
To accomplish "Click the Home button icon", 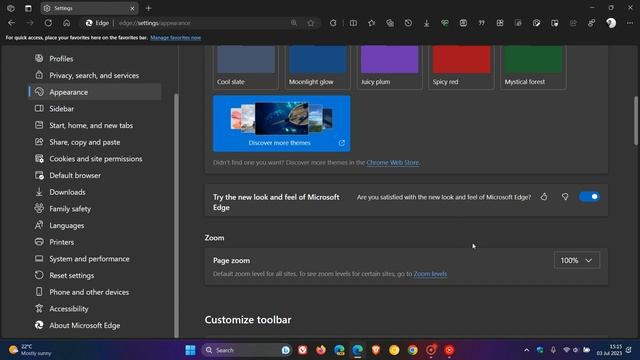I will pyautogui.click(x=67, y=23).
